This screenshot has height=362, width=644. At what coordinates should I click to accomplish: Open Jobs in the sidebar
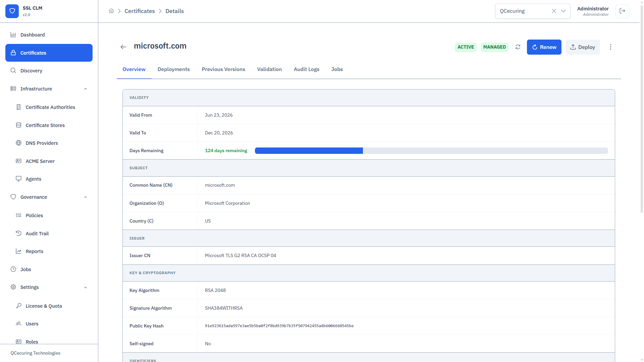(49, 269)
